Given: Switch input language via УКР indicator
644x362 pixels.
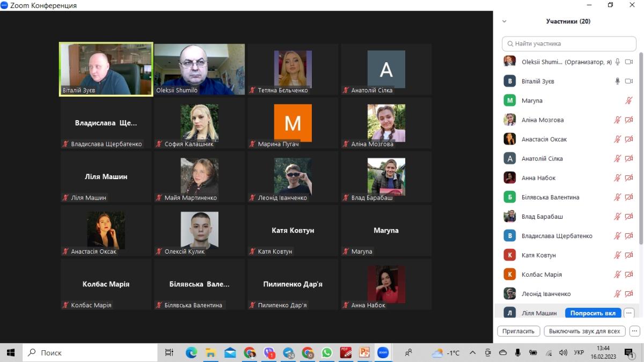Looking at the screenshot, I should click(579, 353).
